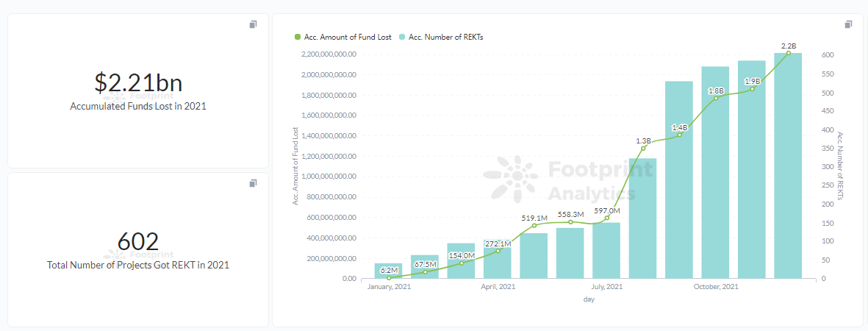This screenshot has width=868, height=331.
Task: Click the 1.3B data point label
Action: pyautogui.click(x=643, y=140)
